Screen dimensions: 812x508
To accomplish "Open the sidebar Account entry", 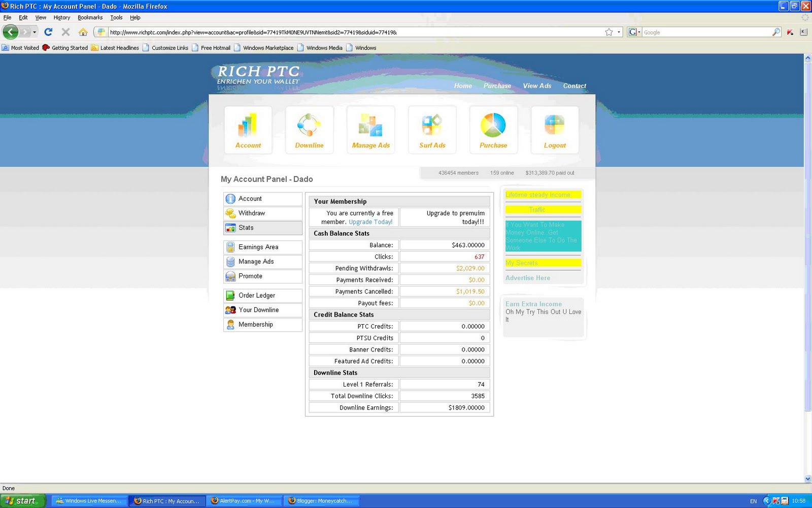I will [263, 199].
